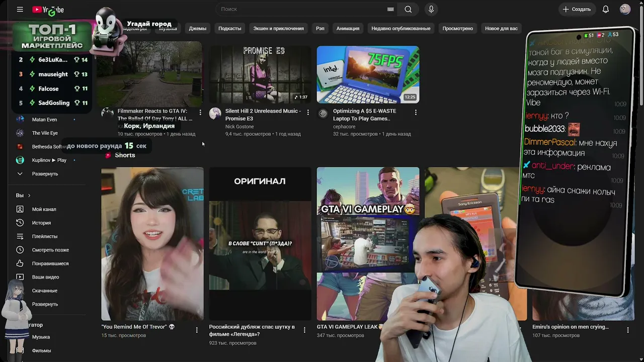The height and width of the screenshot is (362, 644).
Task: Select the Недавно опубликованные chip
Action: point(400,29)
